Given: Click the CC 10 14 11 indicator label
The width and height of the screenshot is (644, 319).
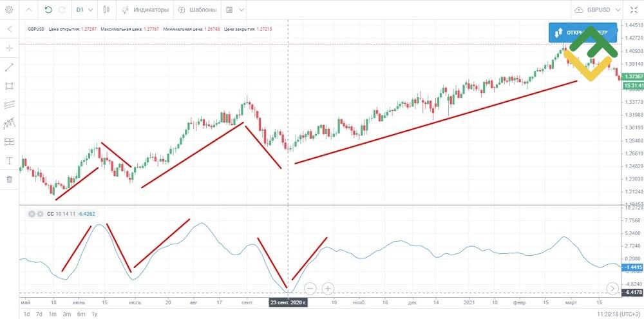Looking at the screenshot, I should 61,214.
